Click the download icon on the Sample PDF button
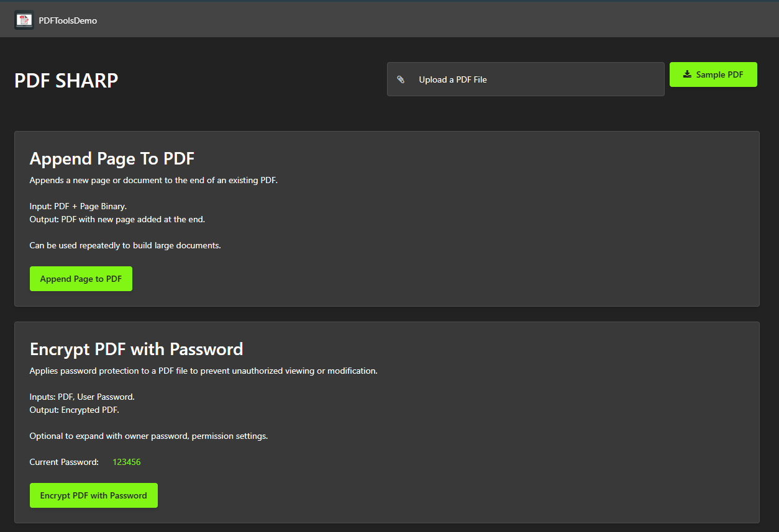The image size is (779, 532). coord(686,74)
